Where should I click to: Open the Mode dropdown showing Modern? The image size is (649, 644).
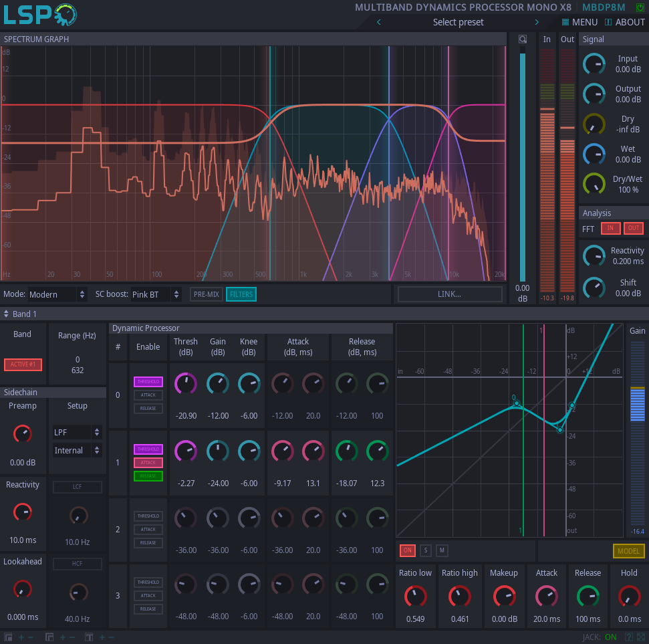coord(57,294)
